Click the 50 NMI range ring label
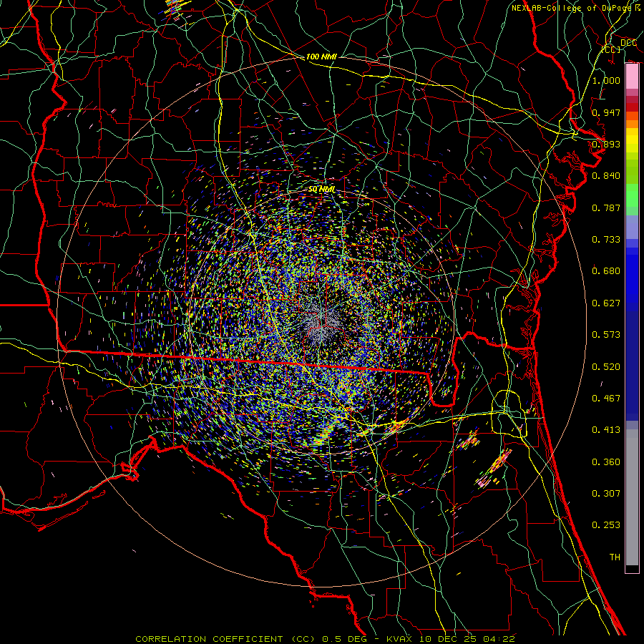This screenshot has height=644, width=644. click(x=321, y=190)
